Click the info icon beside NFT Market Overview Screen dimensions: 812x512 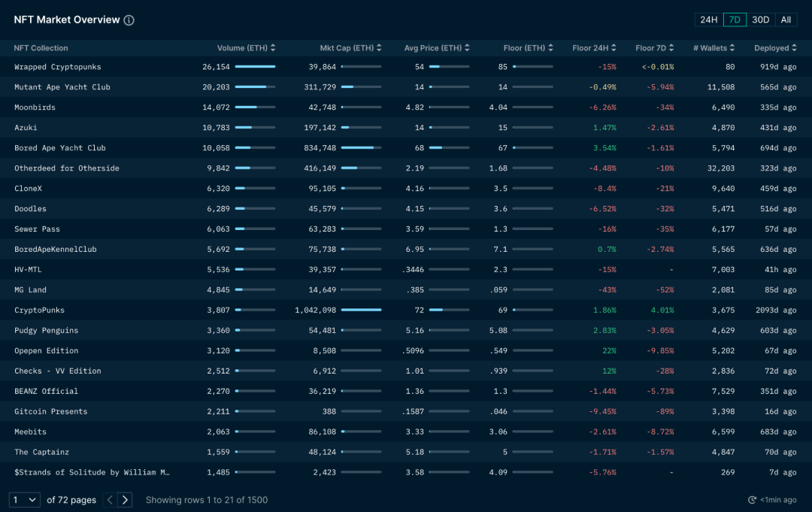click(129, 20)
